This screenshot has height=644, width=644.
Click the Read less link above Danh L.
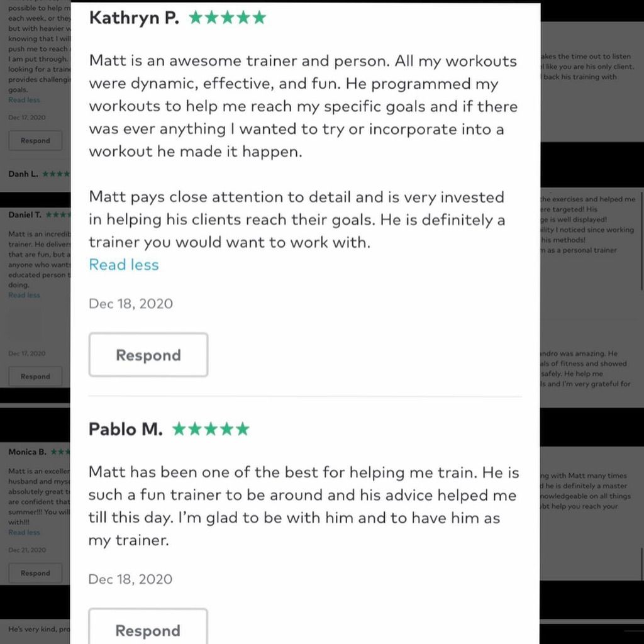tap(25, 100)
